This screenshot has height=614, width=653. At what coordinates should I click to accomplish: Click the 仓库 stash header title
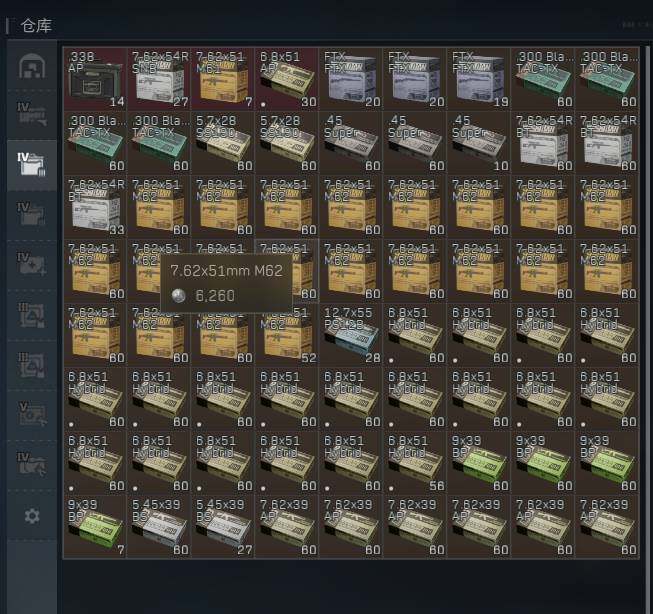tap(37, 25)
